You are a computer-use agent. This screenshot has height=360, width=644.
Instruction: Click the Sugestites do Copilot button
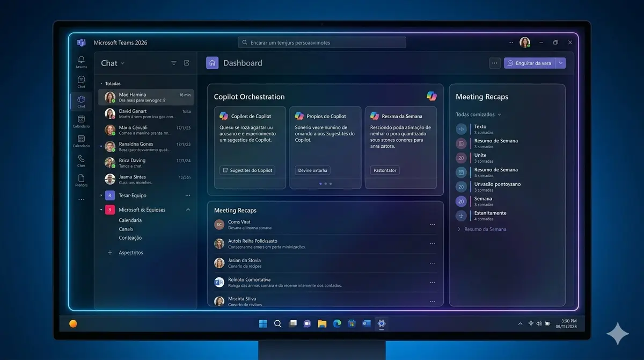pos(247,170)
